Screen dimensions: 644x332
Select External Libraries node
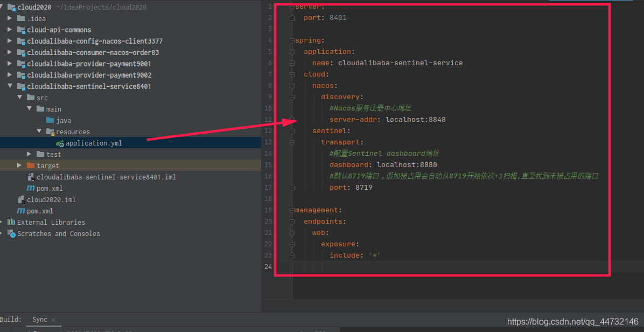(x=51, y=222)
